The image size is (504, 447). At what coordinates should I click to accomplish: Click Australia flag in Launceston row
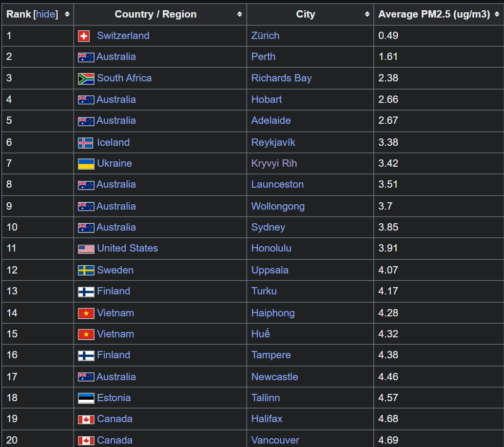pos(86,185)
